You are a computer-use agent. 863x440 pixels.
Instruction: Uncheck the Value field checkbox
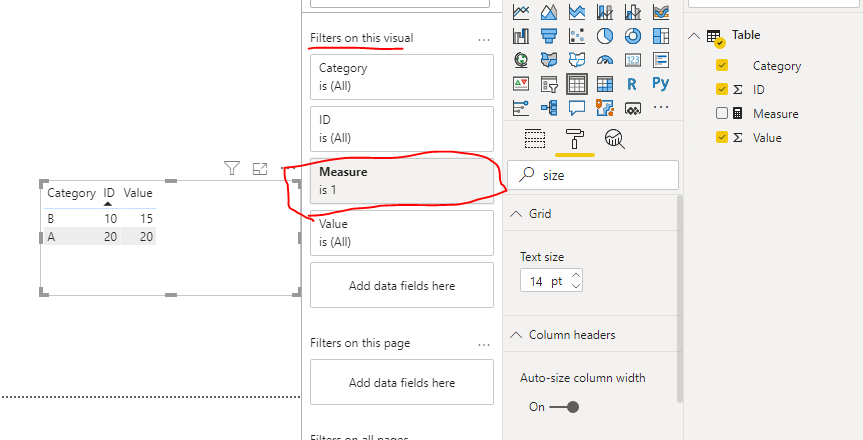[722, 137]
